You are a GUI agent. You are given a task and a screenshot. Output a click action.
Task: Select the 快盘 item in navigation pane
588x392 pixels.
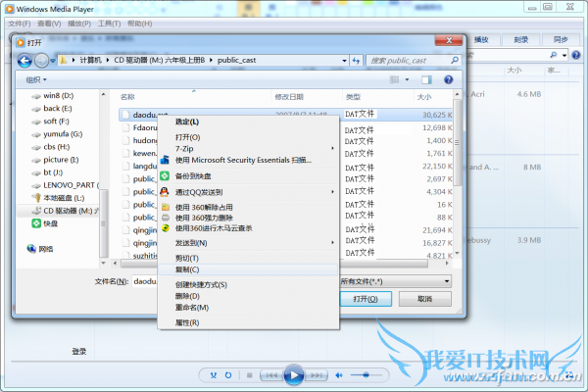[x=45, y=223]
